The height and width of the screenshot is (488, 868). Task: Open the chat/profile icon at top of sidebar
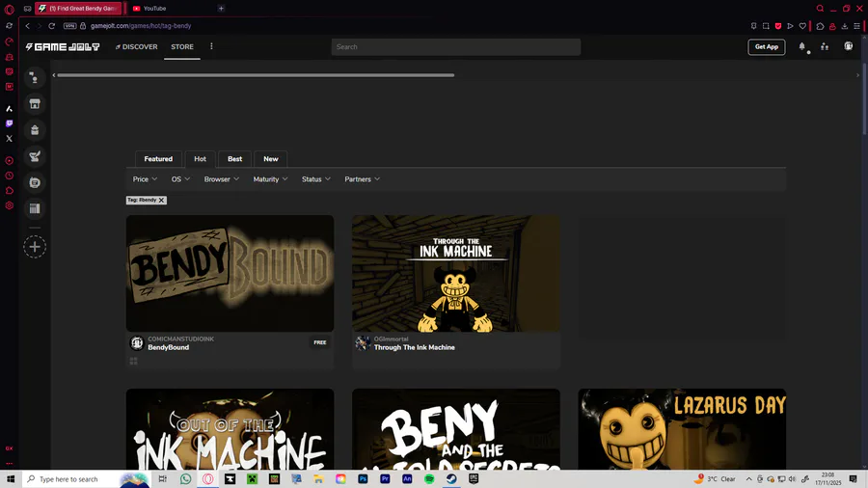[x=35, y=77]
